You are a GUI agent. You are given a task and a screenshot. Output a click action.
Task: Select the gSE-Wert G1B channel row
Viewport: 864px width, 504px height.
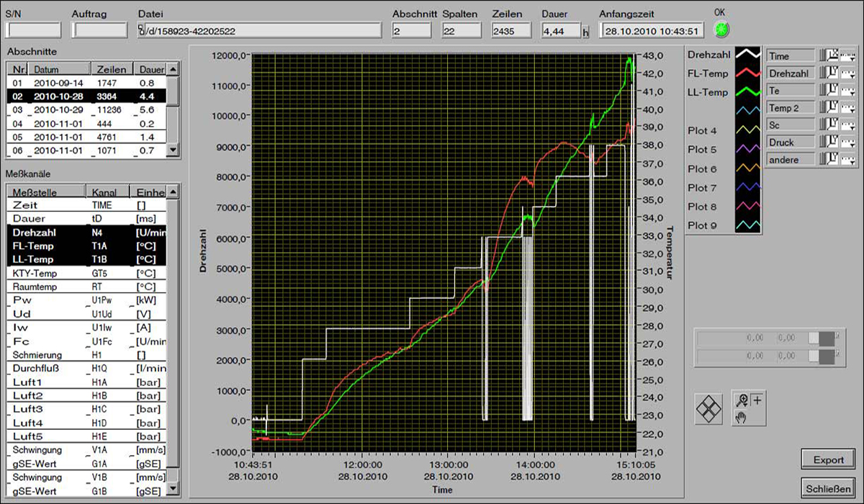pos(86,490)
